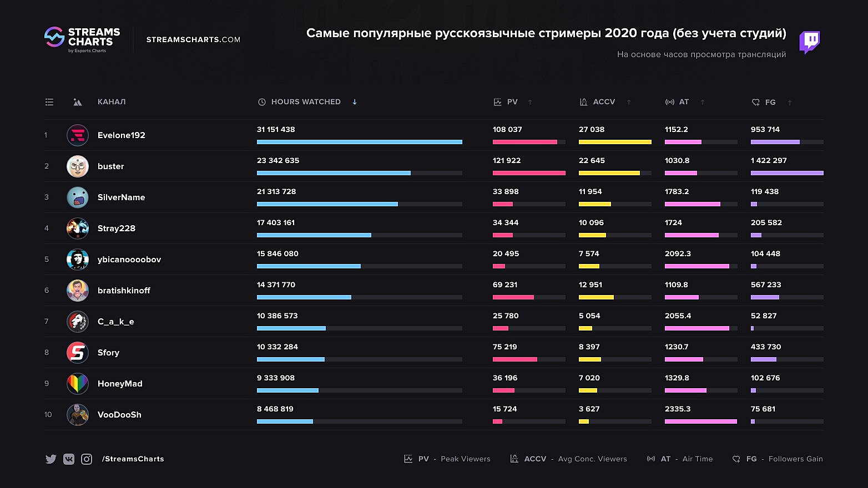Click the SilverName channel name
The image size is (868, 488).
click(121, 197)
